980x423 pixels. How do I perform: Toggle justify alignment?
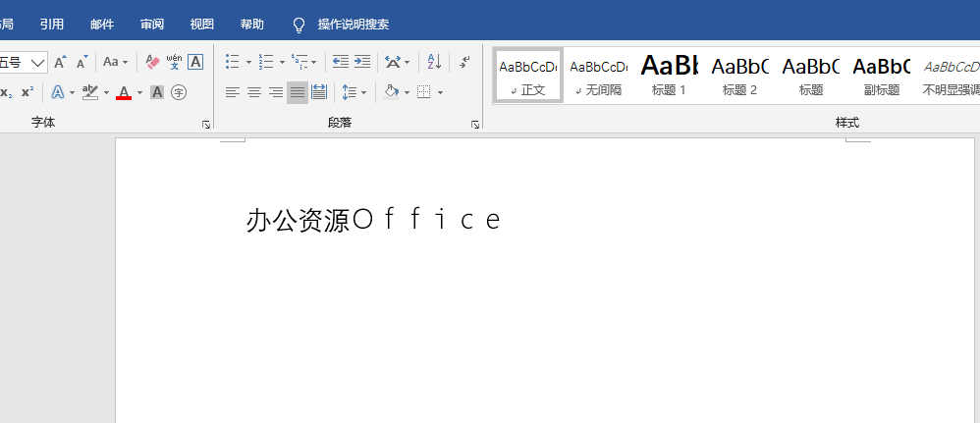pyautogui.click(x=298, y=92)
